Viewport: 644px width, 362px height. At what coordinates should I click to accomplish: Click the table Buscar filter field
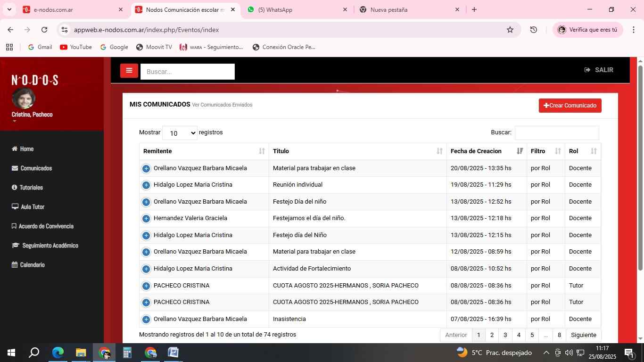pos(556,133)
